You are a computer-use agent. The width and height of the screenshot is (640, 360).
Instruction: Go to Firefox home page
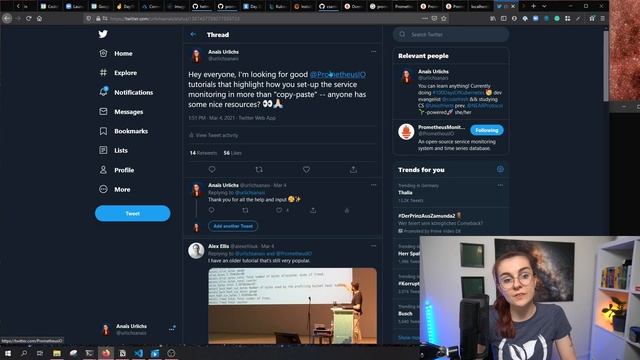(39, 18)
